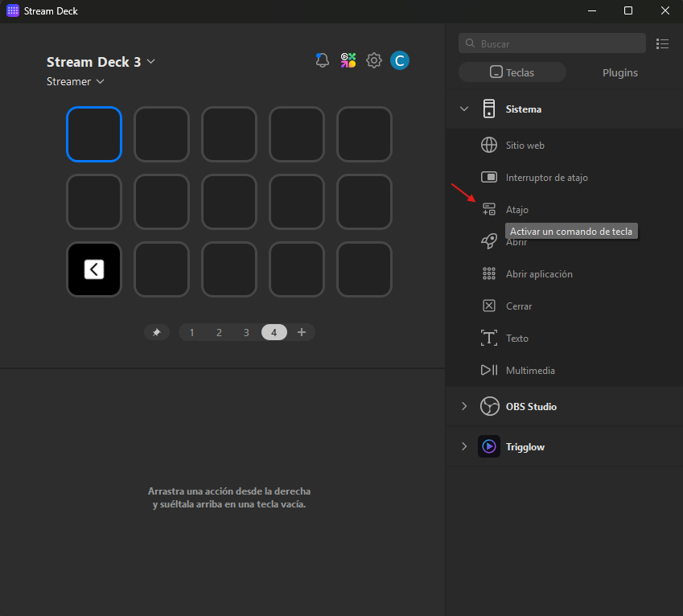Screen dimensions: 683x616
Task: Open the settings gear icon
Action: tap(374, 60)
